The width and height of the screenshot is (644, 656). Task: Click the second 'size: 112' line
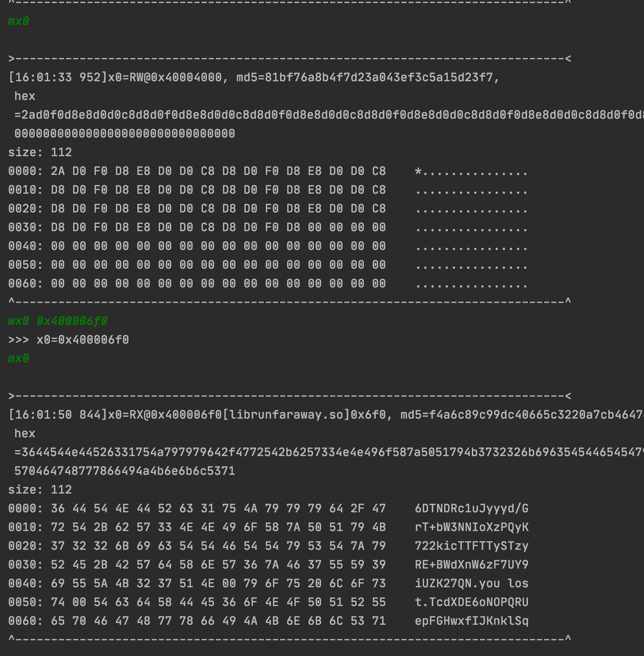pos(40,490)
